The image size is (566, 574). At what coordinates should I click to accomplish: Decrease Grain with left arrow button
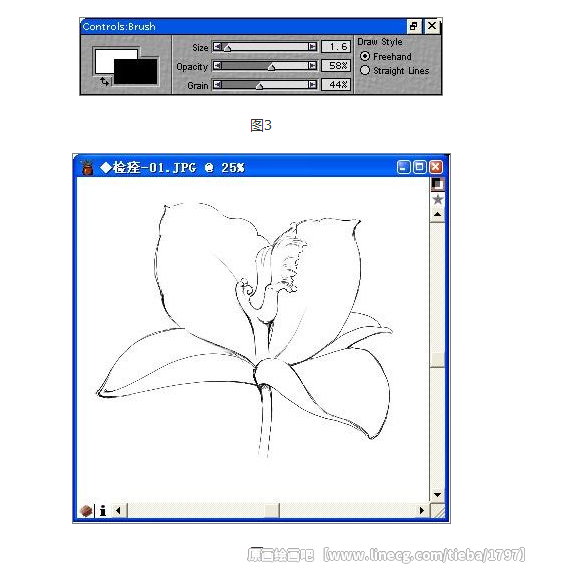click(x=217, y=85)
